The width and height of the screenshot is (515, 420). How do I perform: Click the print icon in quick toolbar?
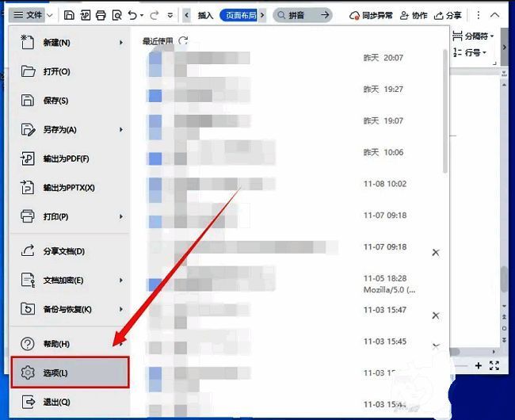(x=101, y=15)
